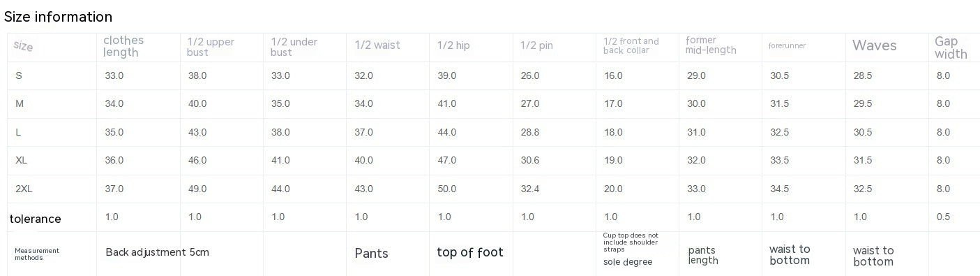Click the 'S' size row label
The height and width of the screenshot is (276, 980).
tap(19, 75)
